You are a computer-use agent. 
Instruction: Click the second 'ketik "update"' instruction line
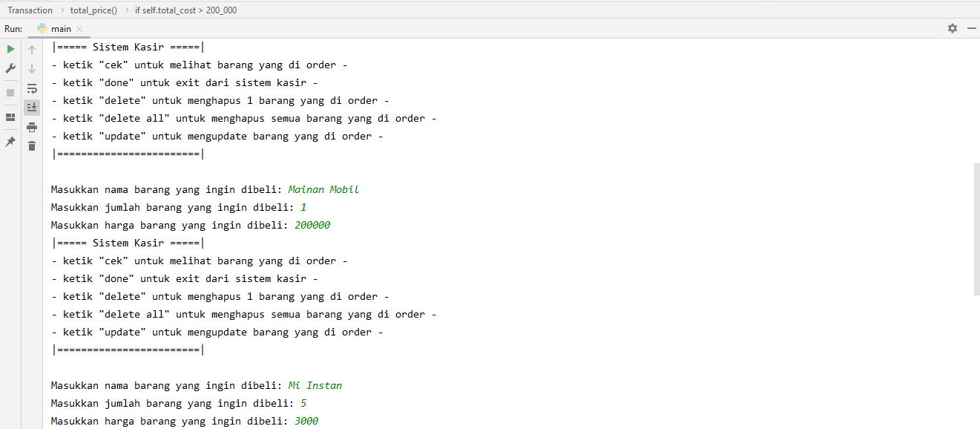(217, 332)
